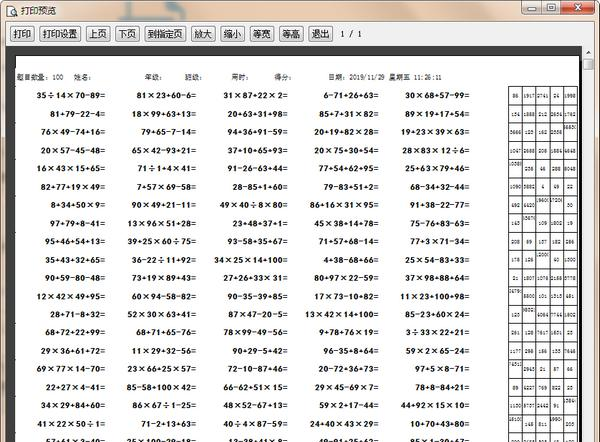The height and width of the screenshot is (442, 600).
Task: Go to previous page with 上页
Action: (98, 34)
